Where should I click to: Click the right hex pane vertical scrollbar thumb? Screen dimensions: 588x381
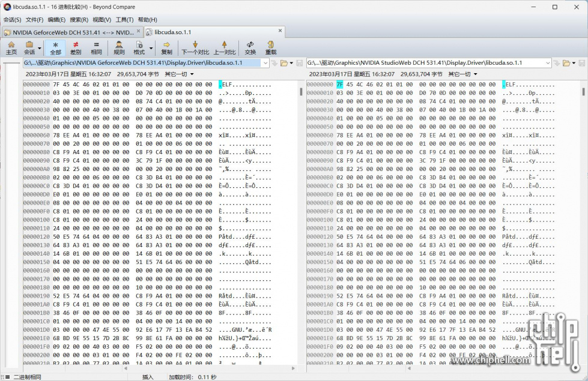pyautogui.click(x=584, y=91)
